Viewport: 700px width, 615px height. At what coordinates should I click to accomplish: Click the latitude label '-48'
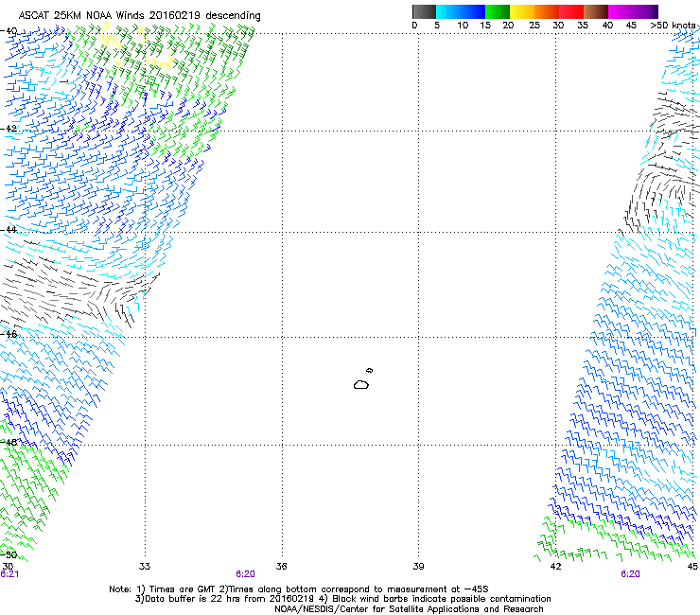click(x=9, y=442)
